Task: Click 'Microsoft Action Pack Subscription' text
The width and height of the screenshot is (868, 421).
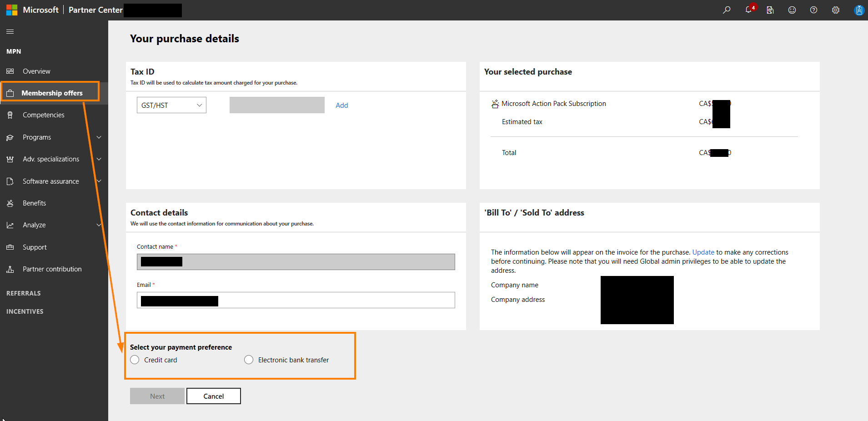Action: 554,104
